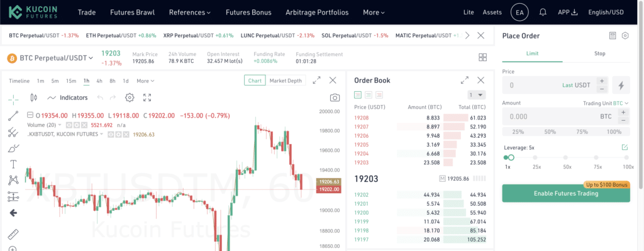This screenshot has width=644, height=251.
Task: Select the Text annotation tool
Action: coord(13,164)
